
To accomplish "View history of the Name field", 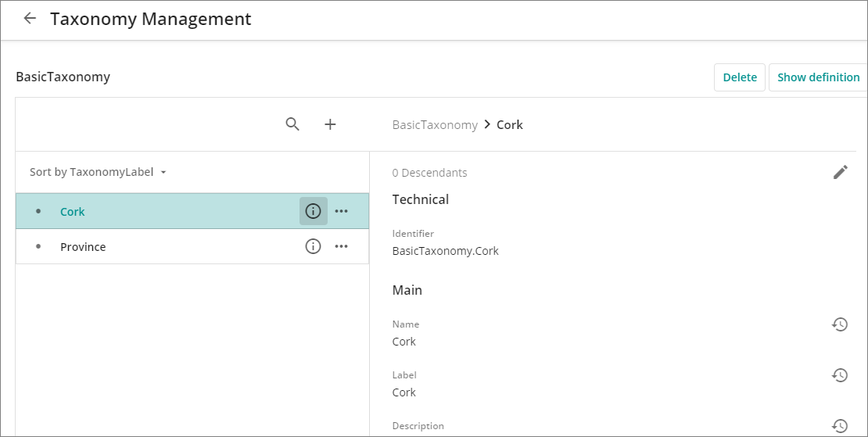I will [x=839, y=324].
